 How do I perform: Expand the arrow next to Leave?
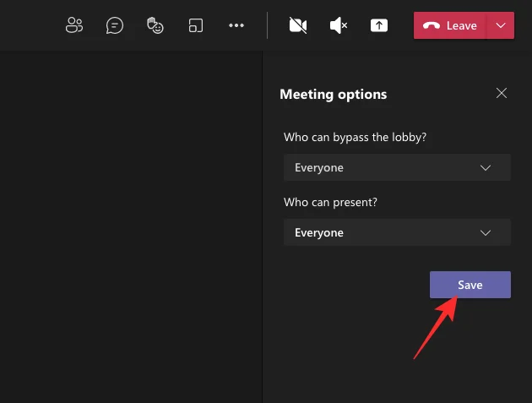[501, 25]
